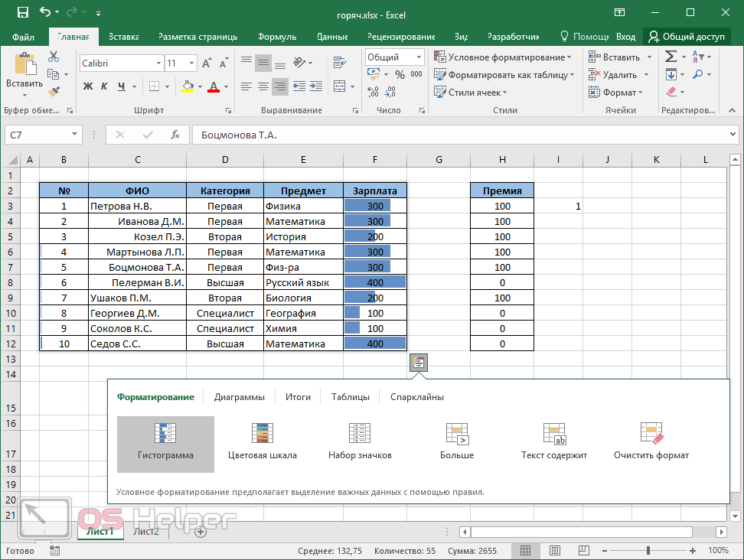Toggle italic formatting (К)
The width and height of the screenshot is (744, 560).
point(105,86)
